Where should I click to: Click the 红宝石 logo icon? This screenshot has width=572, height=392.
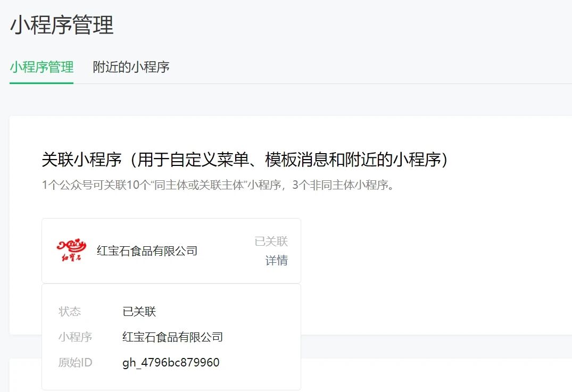[71, 251]
